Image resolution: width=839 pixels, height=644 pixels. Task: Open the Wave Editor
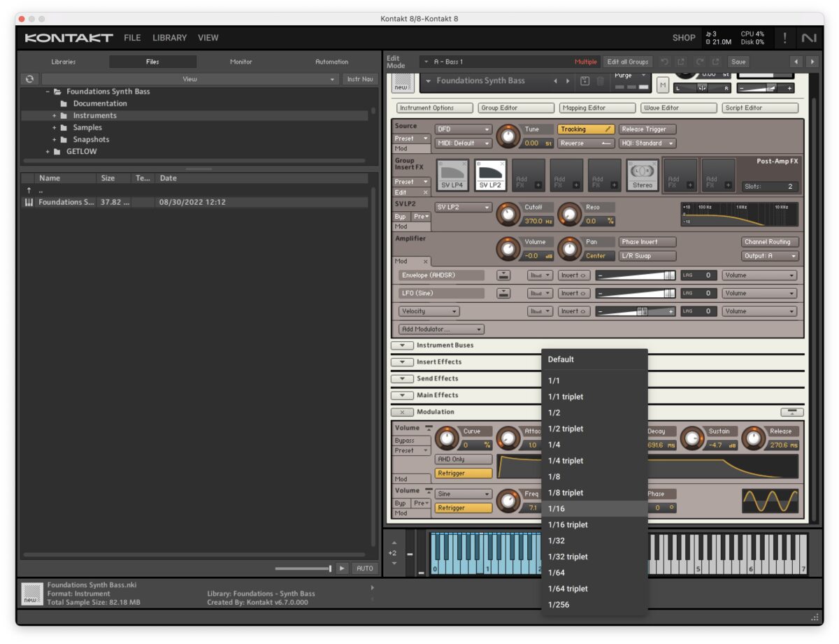tap(679, 108)
